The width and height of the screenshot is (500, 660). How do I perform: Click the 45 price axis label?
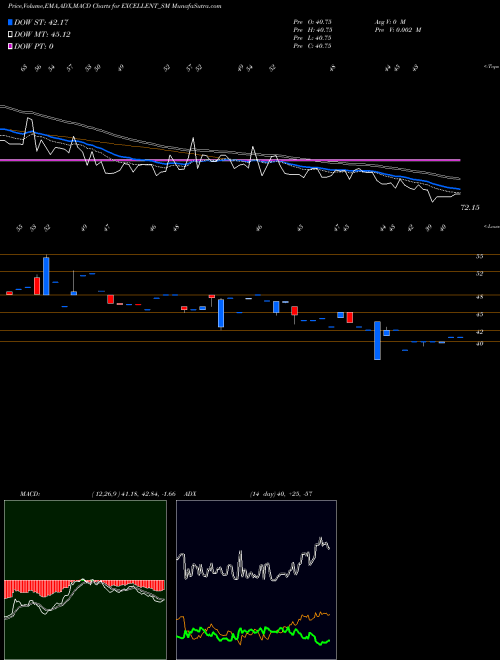(x=479, y=314)
